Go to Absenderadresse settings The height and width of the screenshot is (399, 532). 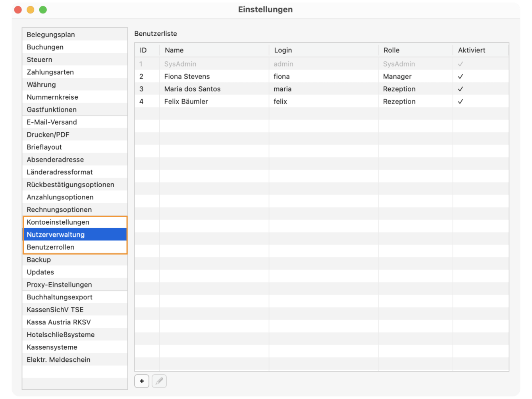pyautogui.click(x=75, y=160)
